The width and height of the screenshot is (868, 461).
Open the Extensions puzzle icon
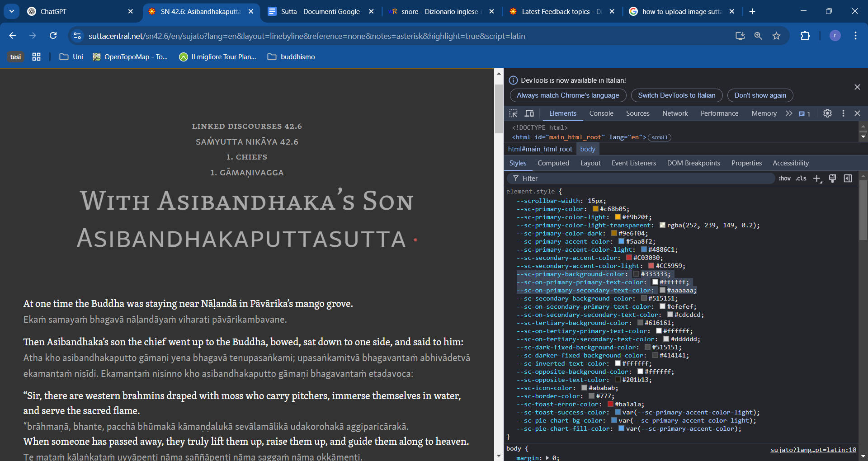tap(805, 36)
